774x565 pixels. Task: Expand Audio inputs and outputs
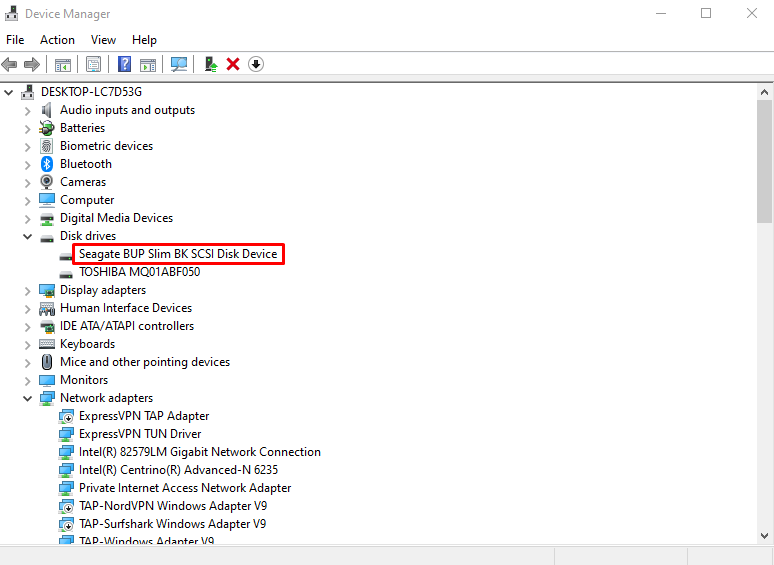[28, 111]
